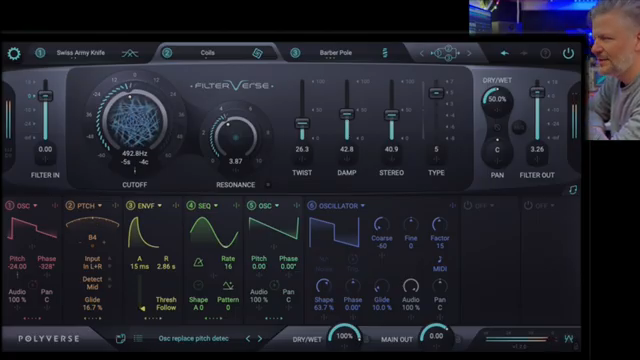This screenshot has height=360, width=640.
Task: Adjust the Twist slider handle
Action: click(302, 123)
